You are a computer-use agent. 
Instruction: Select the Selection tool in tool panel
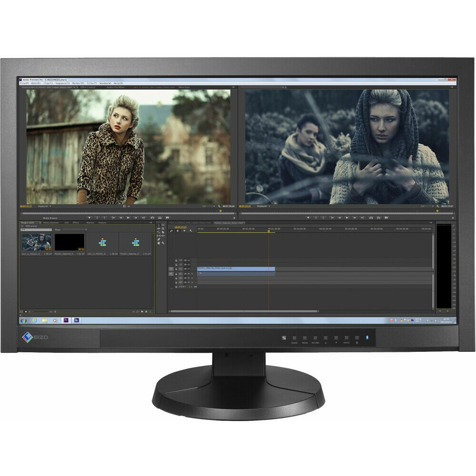coord(159,225)
